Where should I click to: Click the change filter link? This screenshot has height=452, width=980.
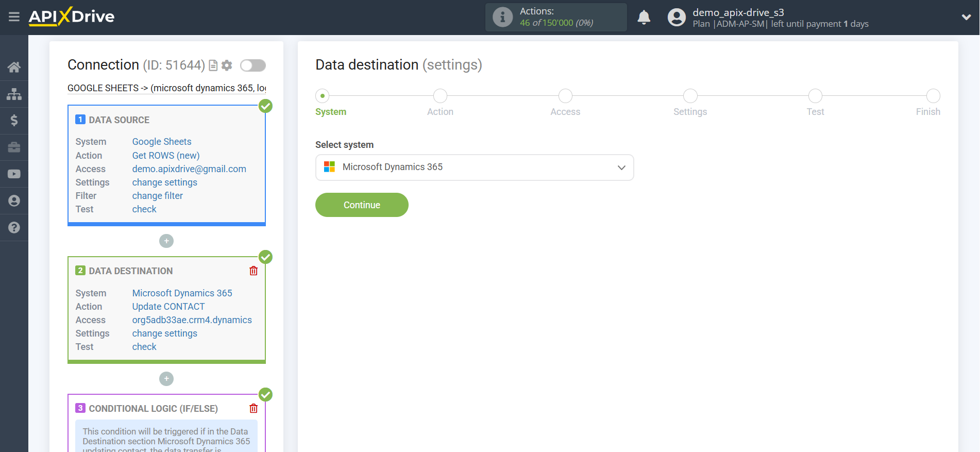(158, 196)
